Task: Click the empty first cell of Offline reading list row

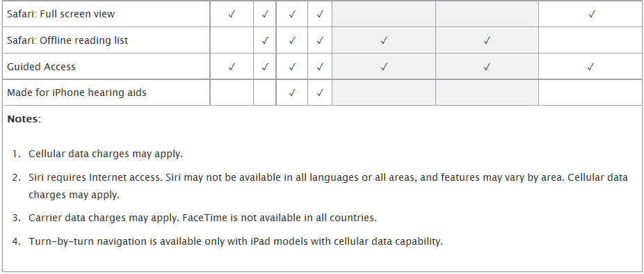Action: (232, 40)
